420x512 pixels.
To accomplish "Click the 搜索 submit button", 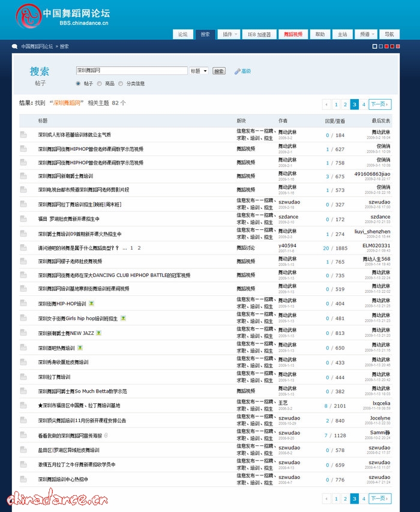I will coord(219,71).
